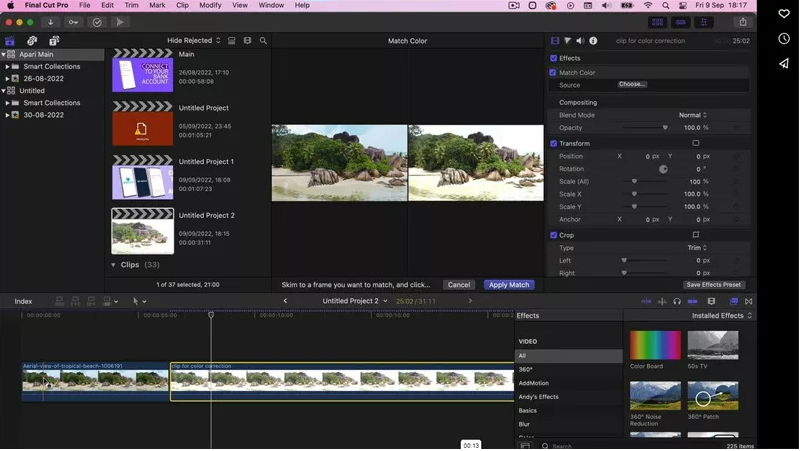Toggle timeline snapping icon
The image size is (800, 451).
pos(692,302)
